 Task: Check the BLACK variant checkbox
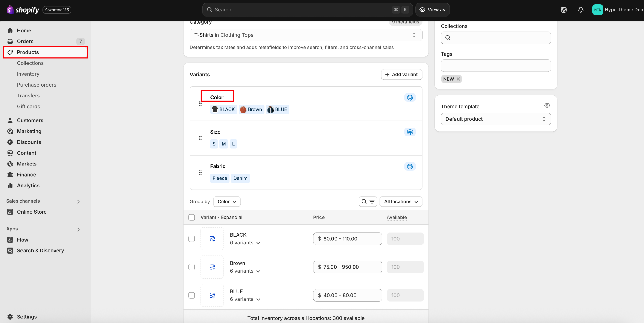point(191,239)
